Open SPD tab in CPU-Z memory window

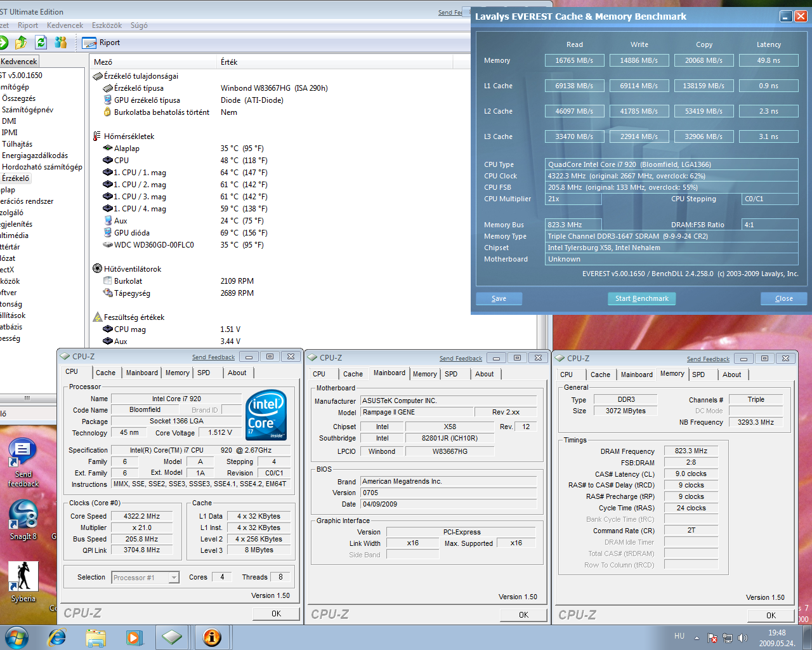[x=698, y=375]
